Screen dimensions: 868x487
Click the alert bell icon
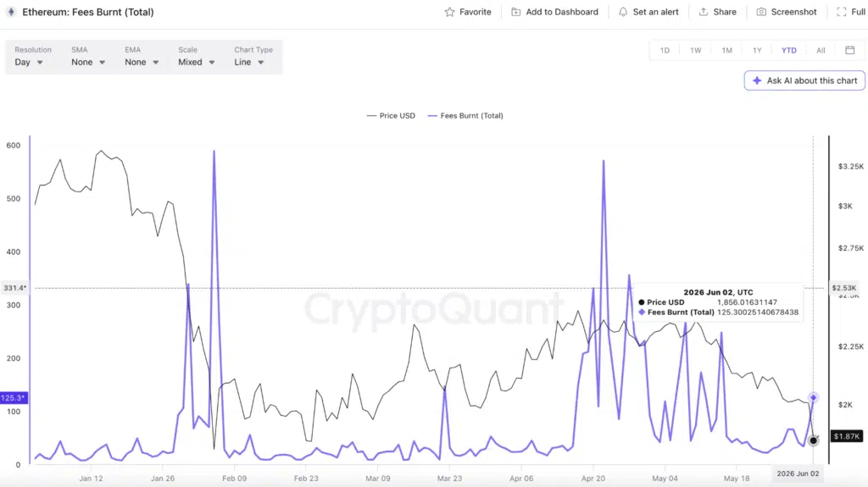623,12
